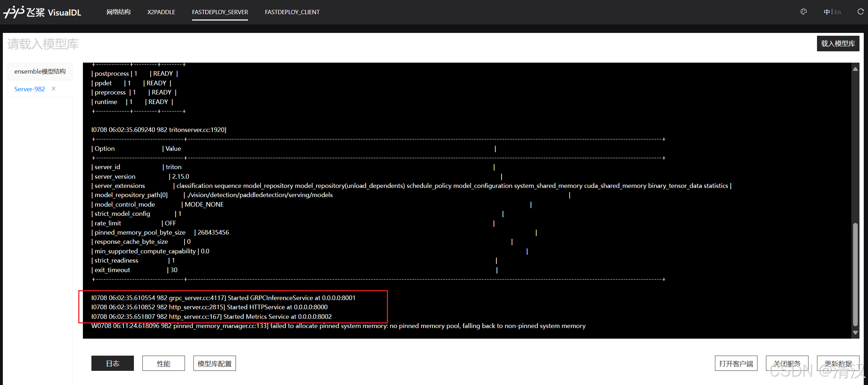This screenshot has height=385, width=868.
Task: Click the model_repository_path[0] row
Action: point(331,195)
